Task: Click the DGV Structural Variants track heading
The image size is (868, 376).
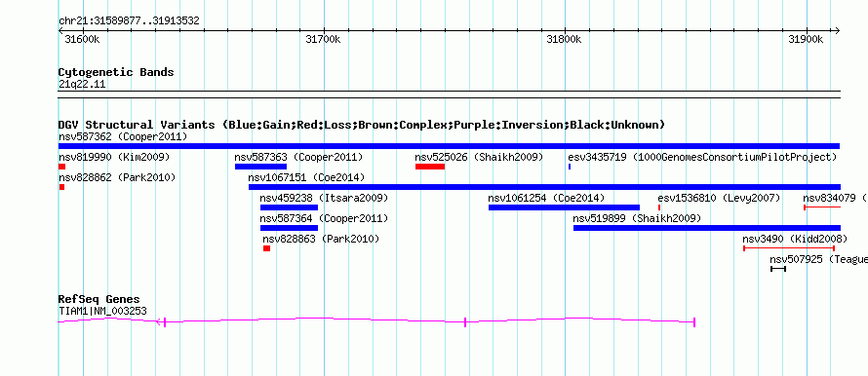Action: coord(362,125)
